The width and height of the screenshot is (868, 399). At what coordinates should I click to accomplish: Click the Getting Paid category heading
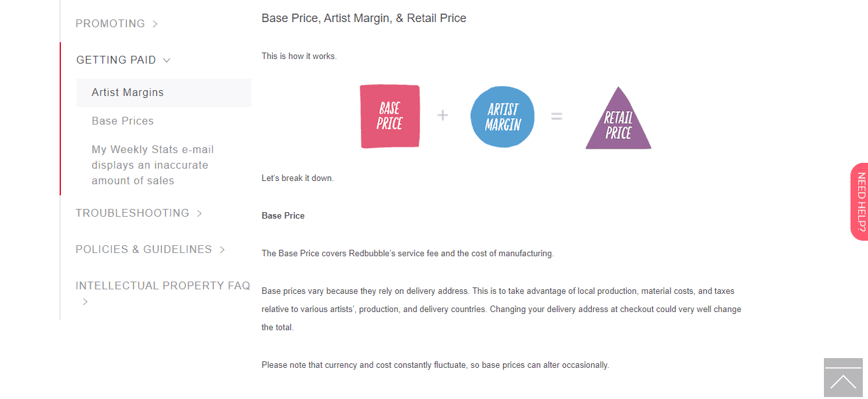point(116,60)
